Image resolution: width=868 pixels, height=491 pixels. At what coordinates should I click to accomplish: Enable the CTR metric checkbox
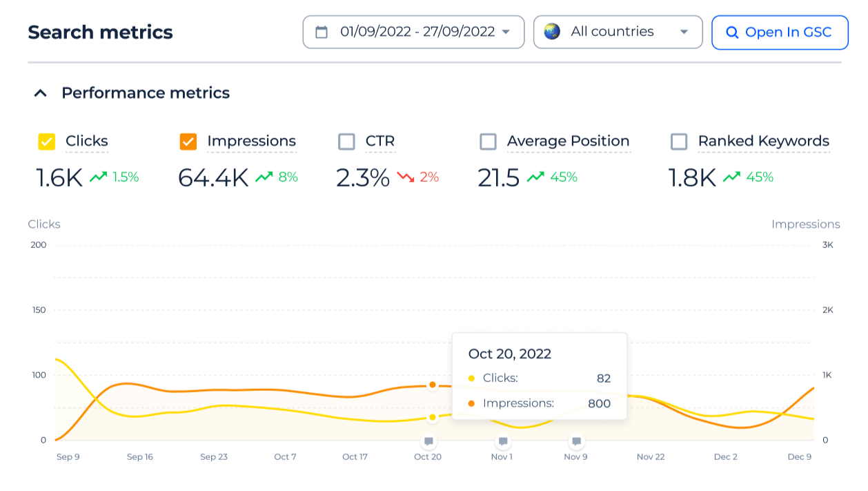point(346,142)
